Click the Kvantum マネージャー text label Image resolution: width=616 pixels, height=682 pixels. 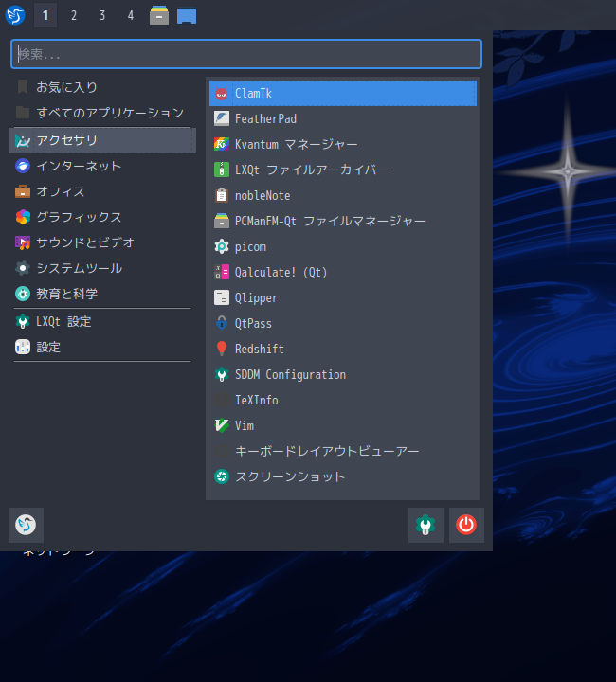coord(297,144)
